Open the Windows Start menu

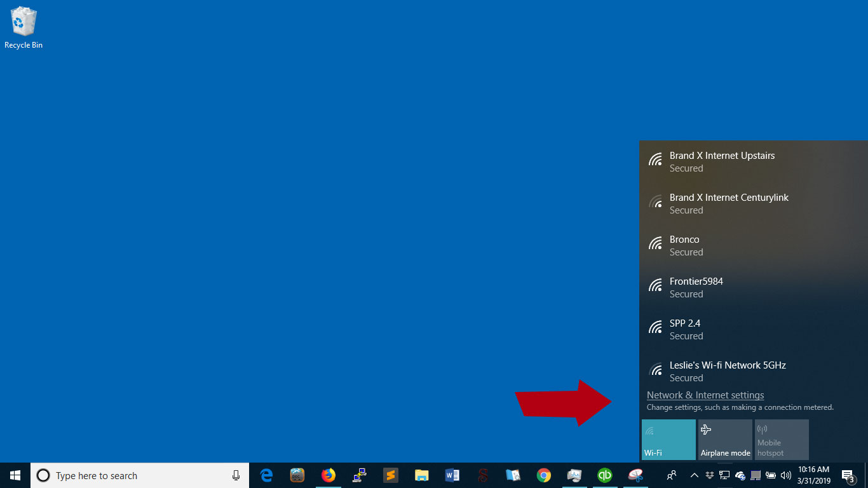point(15,475)
